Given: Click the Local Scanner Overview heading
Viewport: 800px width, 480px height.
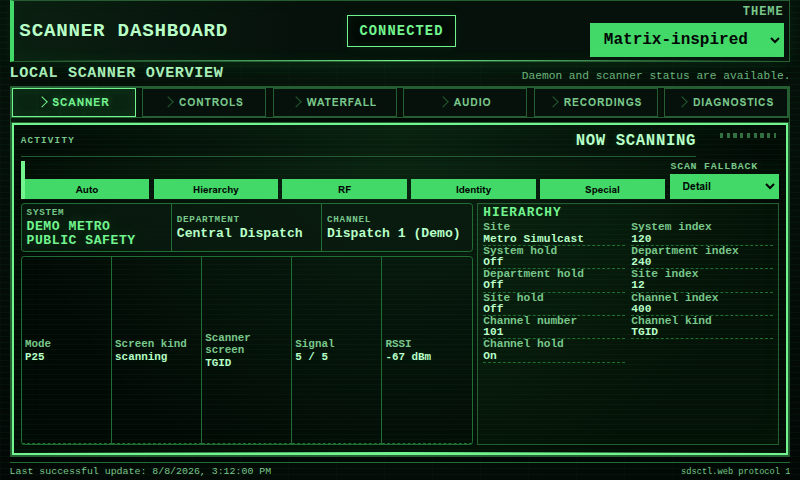Looking at the screenshot, I should 116,72.
